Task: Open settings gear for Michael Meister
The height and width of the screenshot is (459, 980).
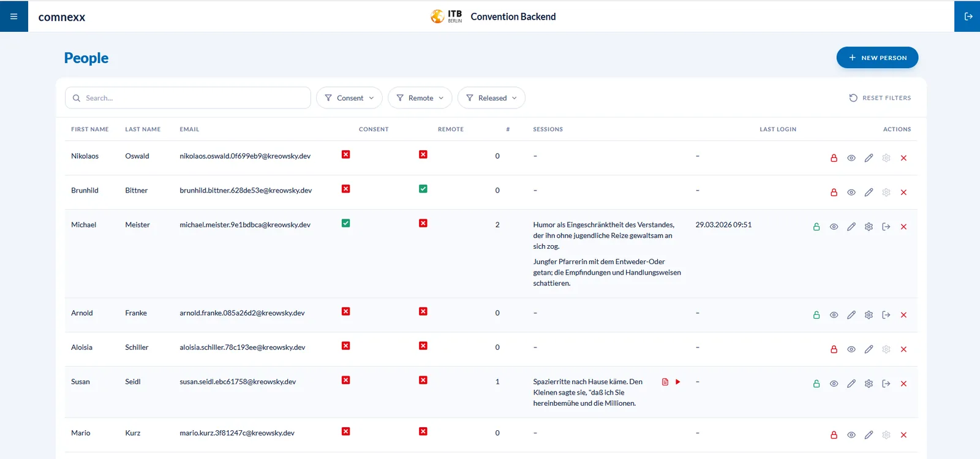Action: [869, 227]
